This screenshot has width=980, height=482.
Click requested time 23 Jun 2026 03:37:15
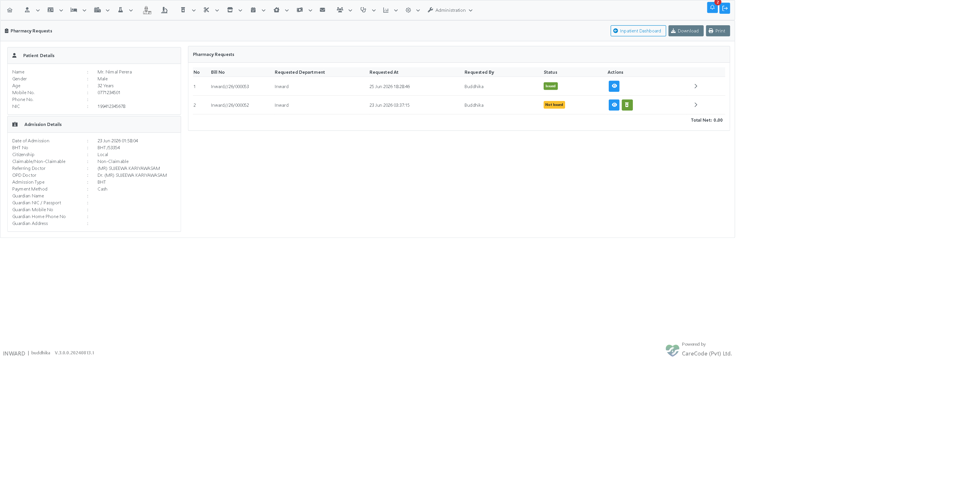(390, 105)
